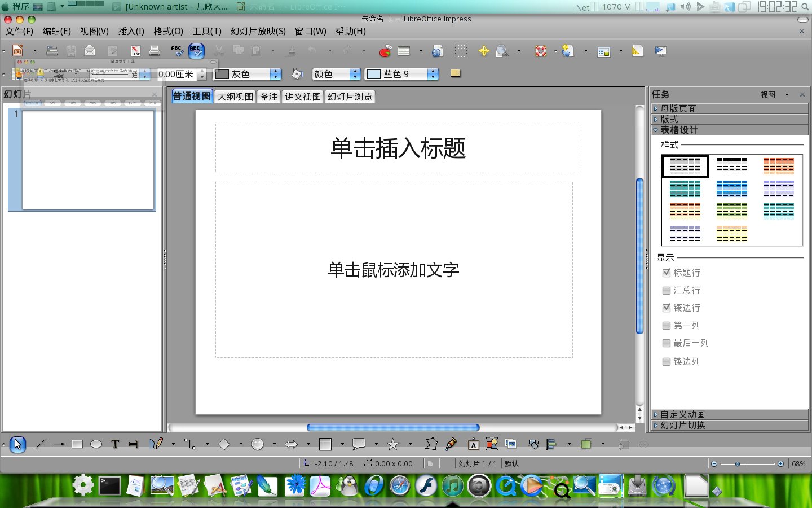Select the diamond Basic Shapes tool

(x=224, y=444)
